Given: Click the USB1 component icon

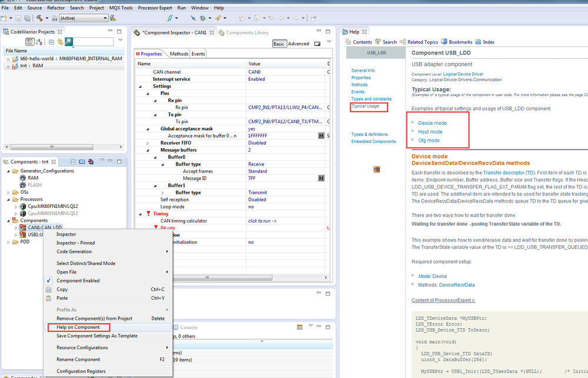Looking at the screenshot, I should [x=22, y=234].
